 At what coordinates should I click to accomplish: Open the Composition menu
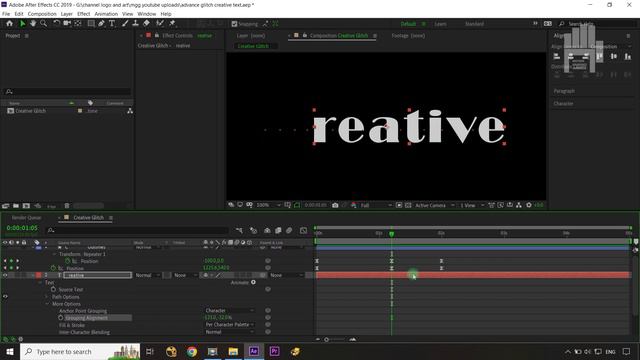pos(42,14)
